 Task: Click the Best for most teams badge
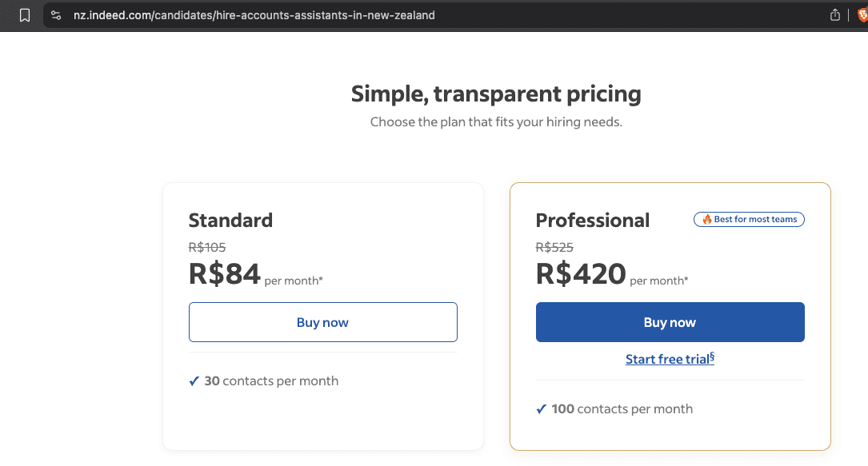point(749,220)
